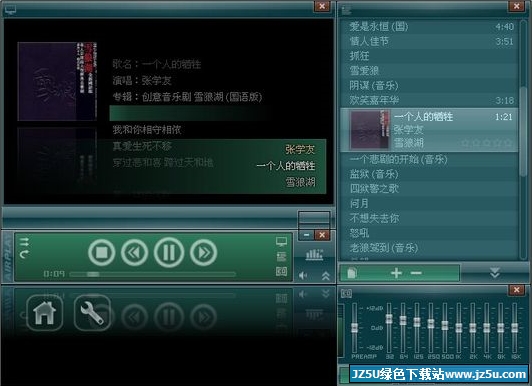
Task: Click the lyric line 我和你相守相依
Action: pos(147,130)
